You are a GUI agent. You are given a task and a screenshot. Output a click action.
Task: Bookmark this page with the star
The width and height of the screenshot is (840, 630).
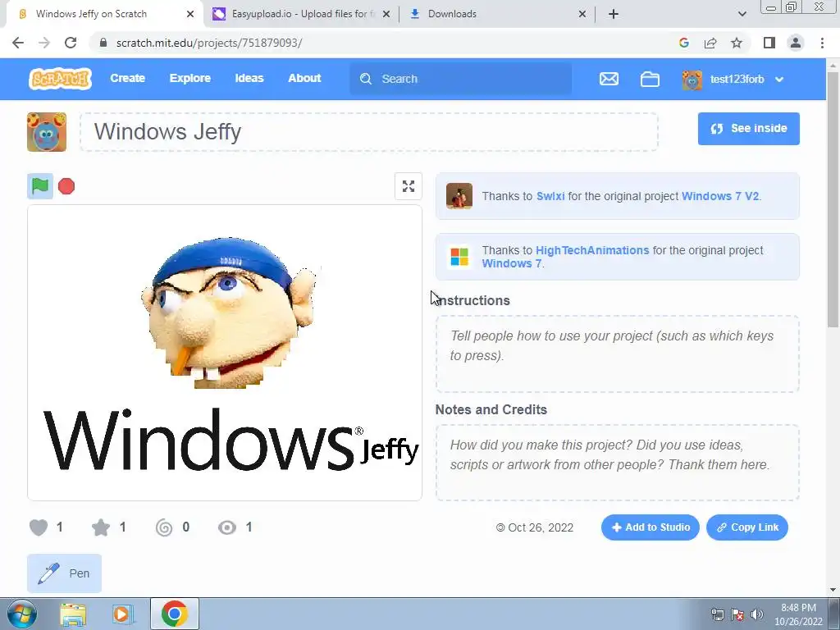click(x=737, y=43)
